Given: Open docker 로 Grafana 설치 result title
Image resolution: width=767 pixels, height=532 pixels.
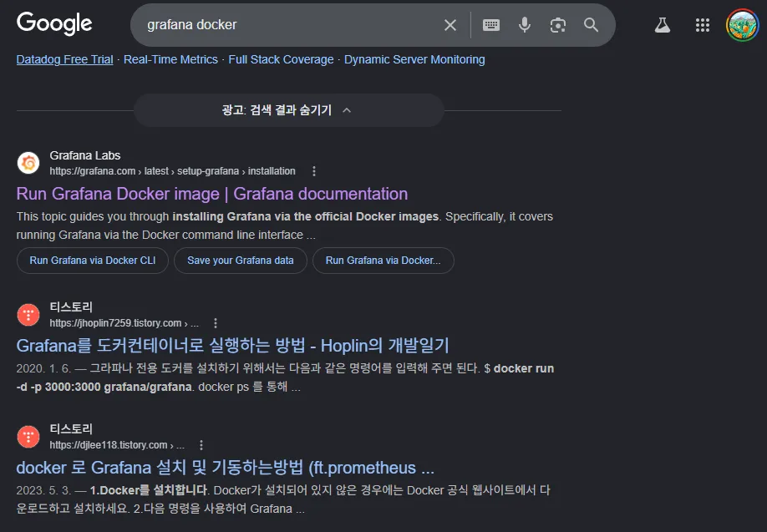Looking at the screenshot, I should [x=225, y=468].
